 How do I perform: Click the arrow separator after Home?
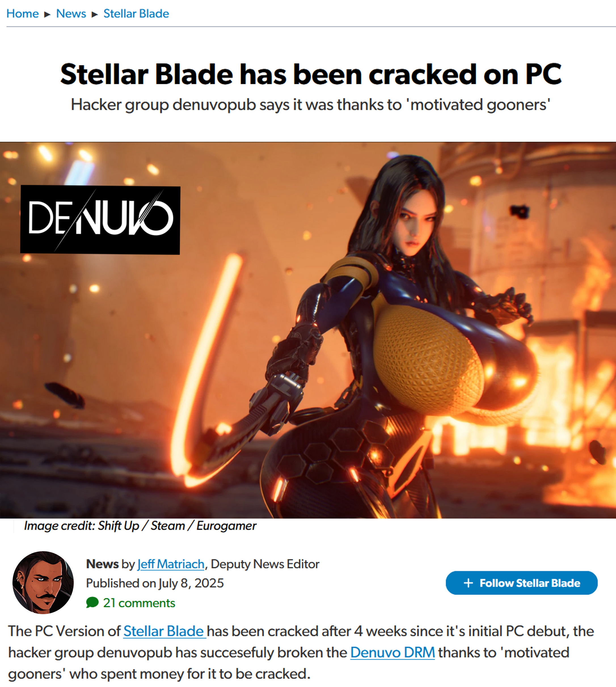(47, 14)
